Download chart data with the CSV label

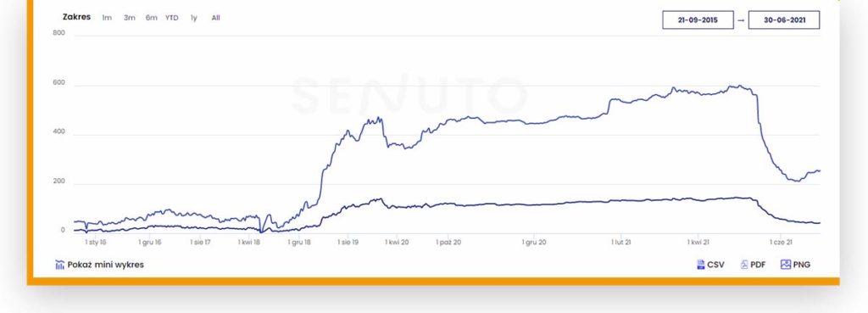tap(715, 265)
